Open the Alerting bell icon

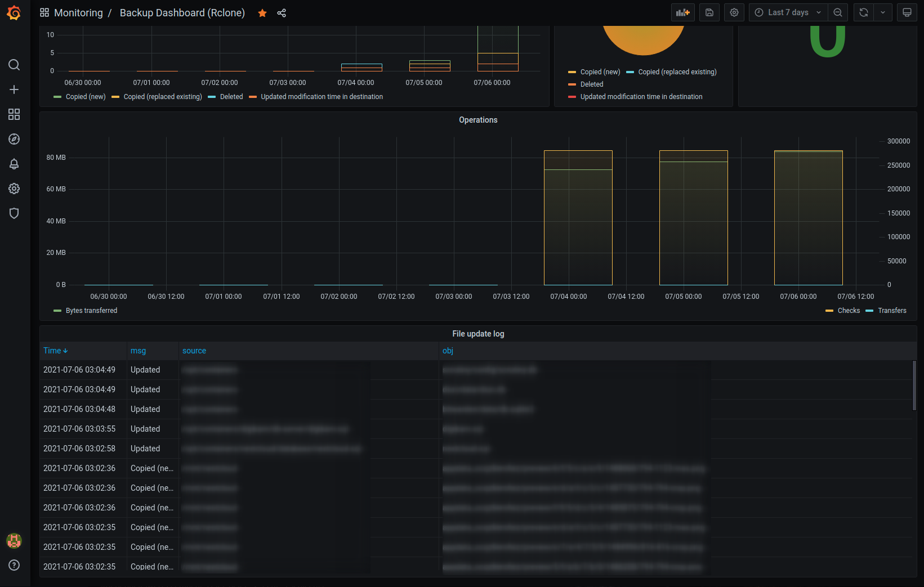[14, 164]
